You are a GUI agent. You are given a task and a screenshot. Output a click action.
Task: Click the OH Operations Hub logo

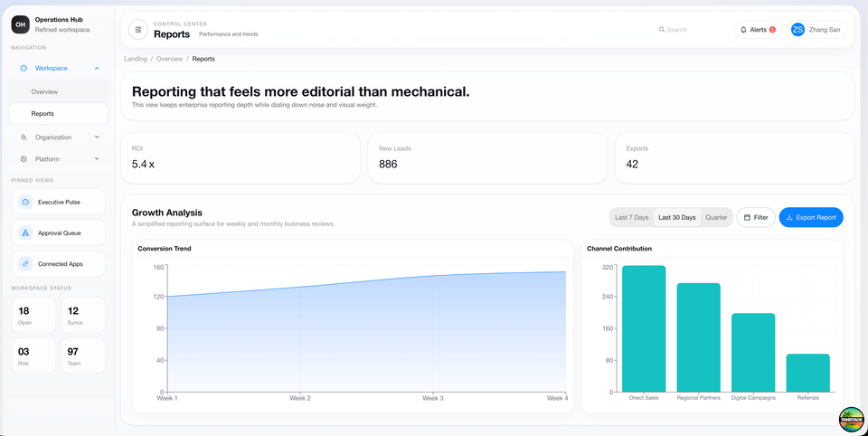pos(21,24)
